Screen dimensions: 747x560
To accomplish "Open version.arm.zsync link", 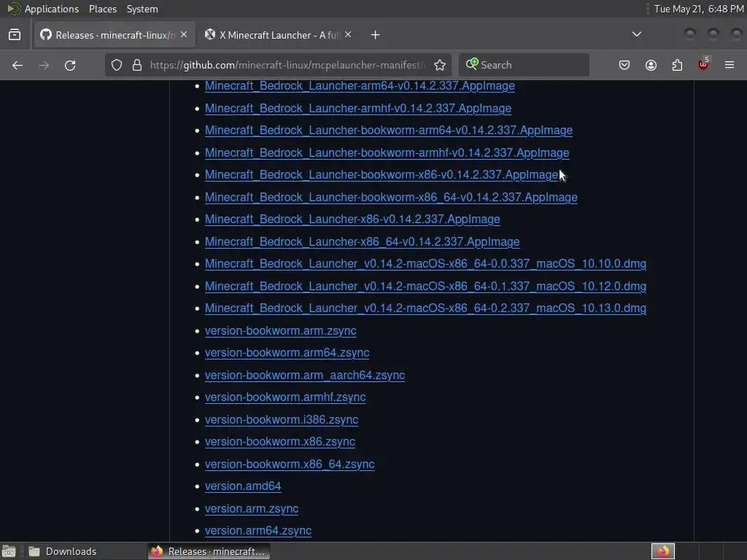I will 252,508.
